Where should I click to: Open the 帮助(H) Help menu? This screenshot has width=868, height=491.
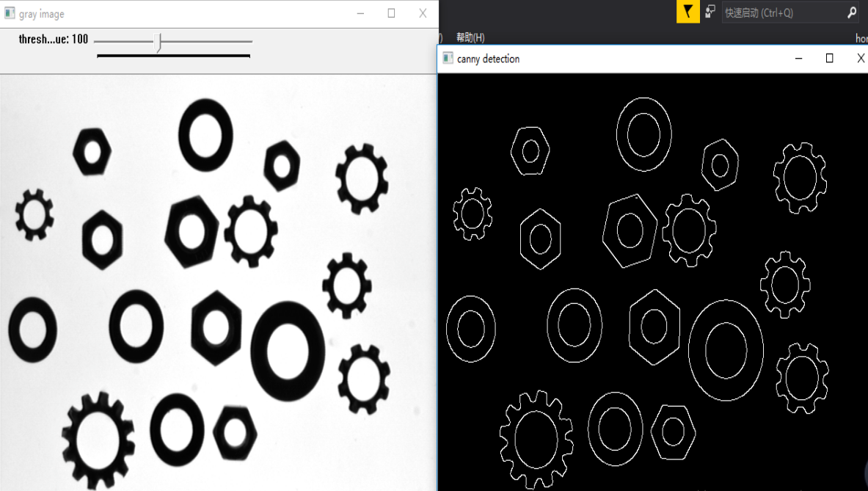coord(470,37)
